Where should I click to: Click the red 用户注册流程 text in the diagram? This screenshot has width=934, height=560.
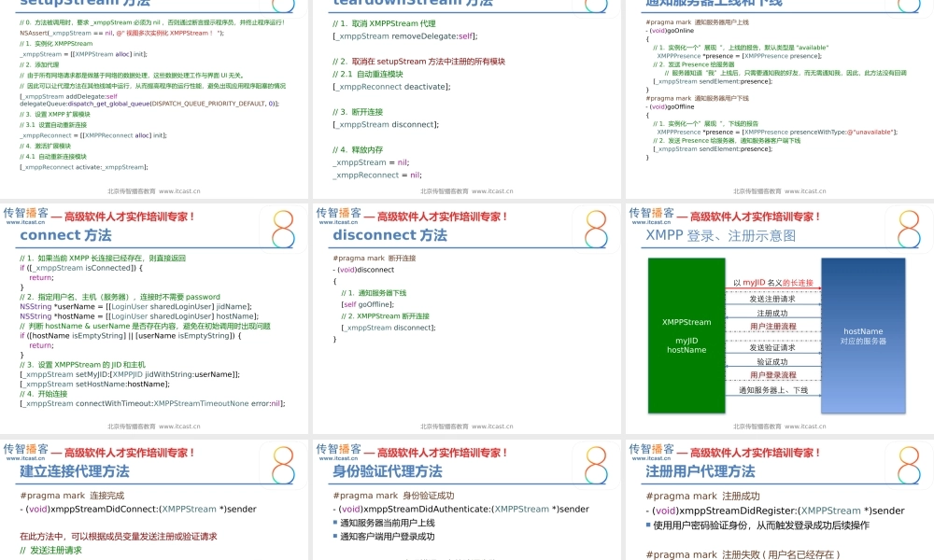tap(773, 327)
